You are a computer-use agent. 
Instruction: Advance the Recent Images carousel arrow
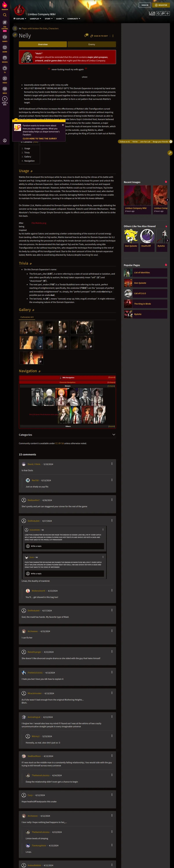click(167, 200)
